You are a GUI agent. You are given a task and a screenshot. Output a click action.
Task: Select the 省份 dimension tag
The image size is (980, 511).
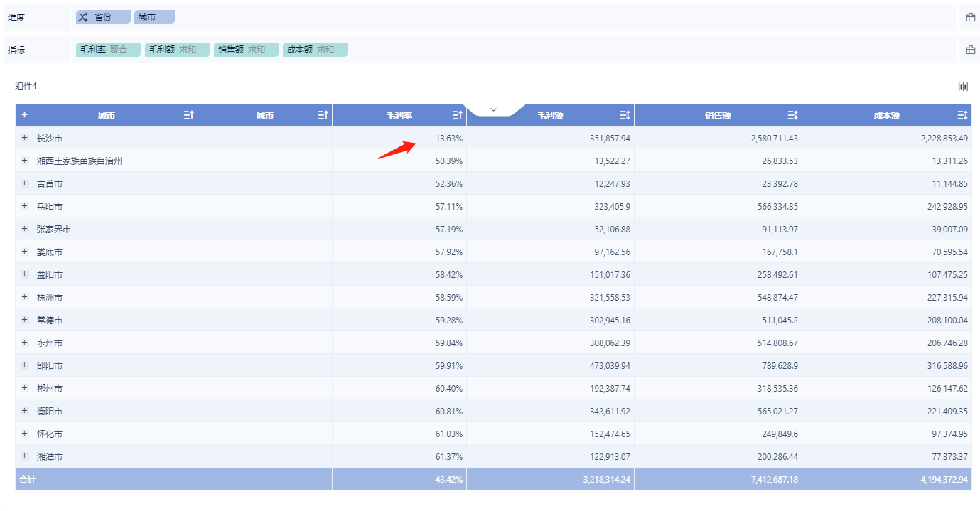point(103,17)
